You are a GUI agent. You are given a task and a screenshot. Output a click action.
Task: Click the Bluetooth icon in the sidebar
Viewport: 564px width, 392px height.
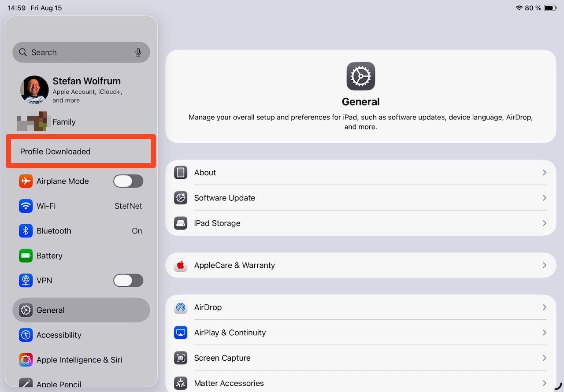(26, 231)
